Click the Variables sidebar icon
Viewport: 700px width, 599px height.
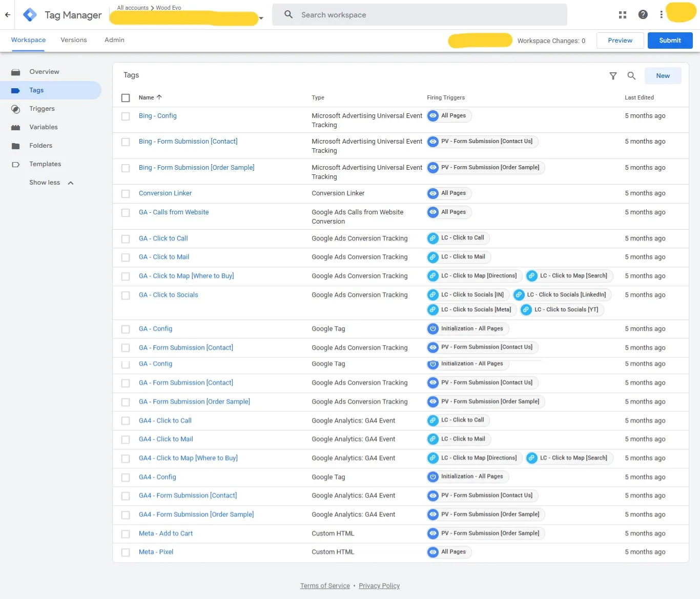[16, 127]
